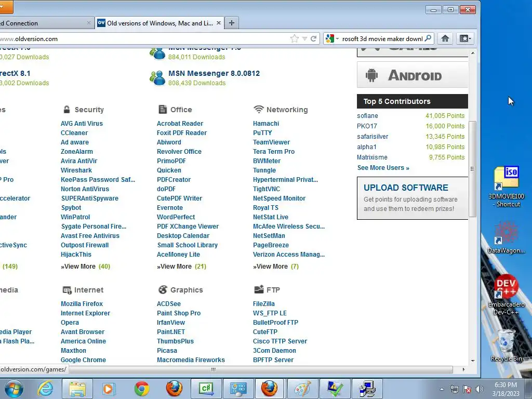Open the 3DMOVIE100 shortcut desktop icon
This screenshot has height=399, width=532.
(506, 187)
